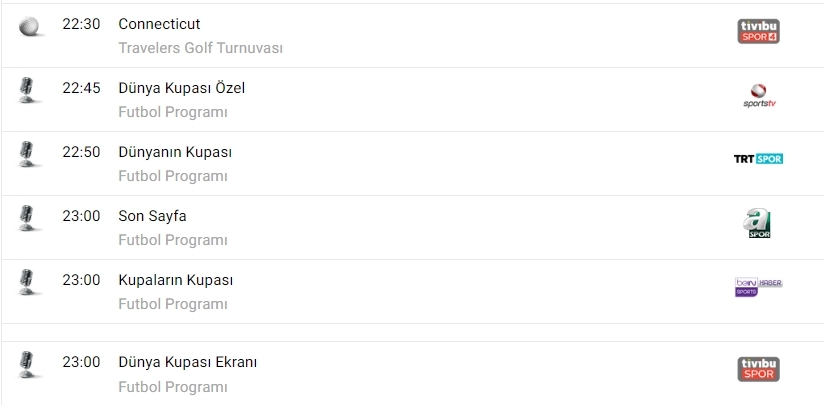Open the Connecticut event title
This screenshot has height=405, width=824.
tap(159, 24)
